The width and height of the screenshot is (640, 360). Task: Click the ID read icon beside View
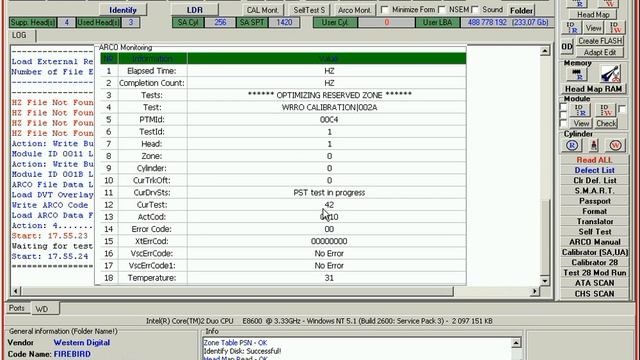(572, 28)
